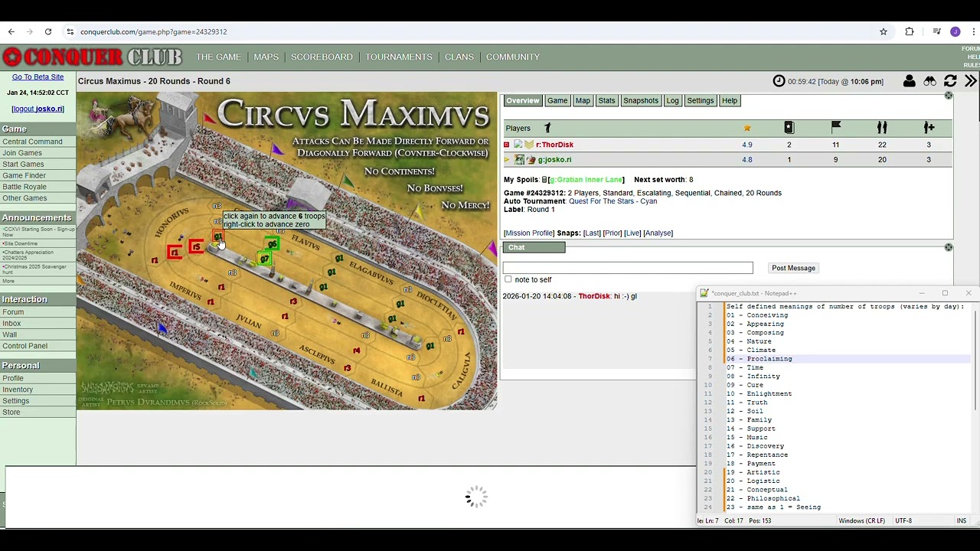
Task: Open the browser extensions puzzle icon
Action: click(910, 31)
